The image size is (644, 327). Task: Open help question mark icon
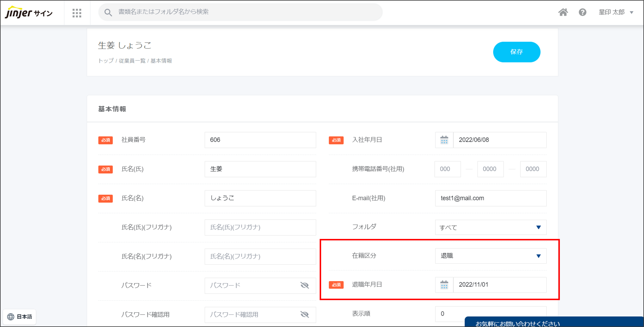[582, 12]
